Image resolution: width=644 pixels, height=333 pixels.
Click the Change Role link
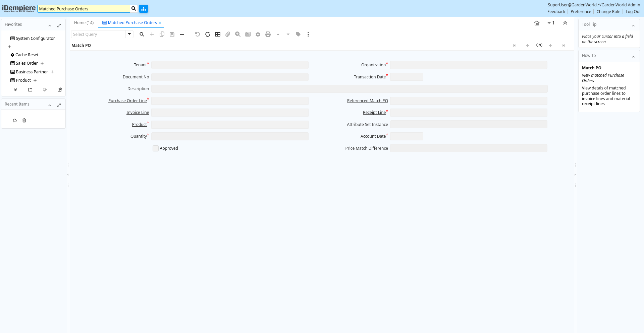pos(608,12)
